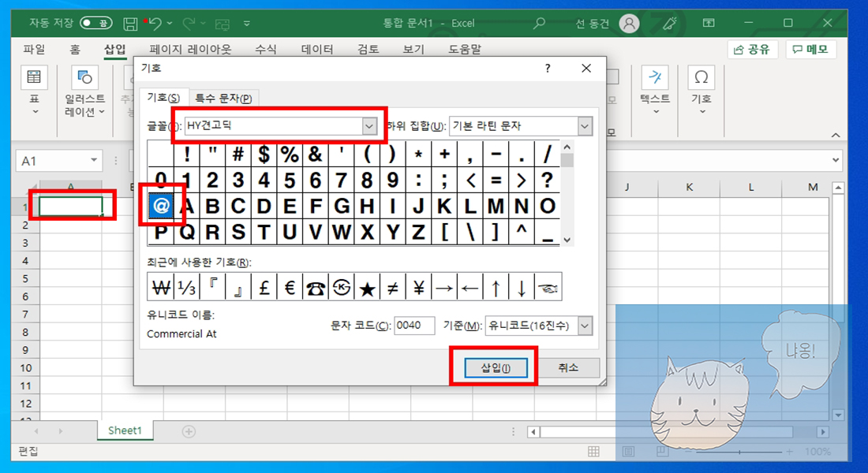
Task: Click the user account avatar icon
Action: click(x=629, y=23)
